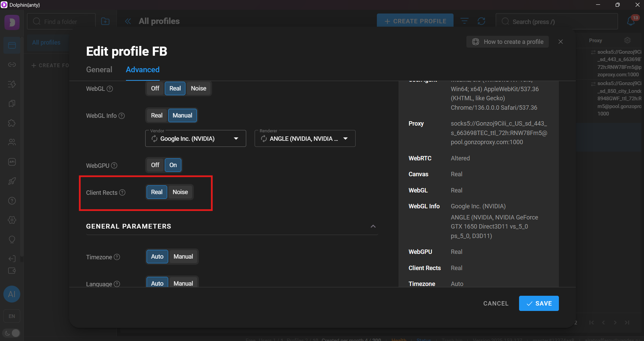Click the Save button

pyautogui.click(x=539, y=303)
